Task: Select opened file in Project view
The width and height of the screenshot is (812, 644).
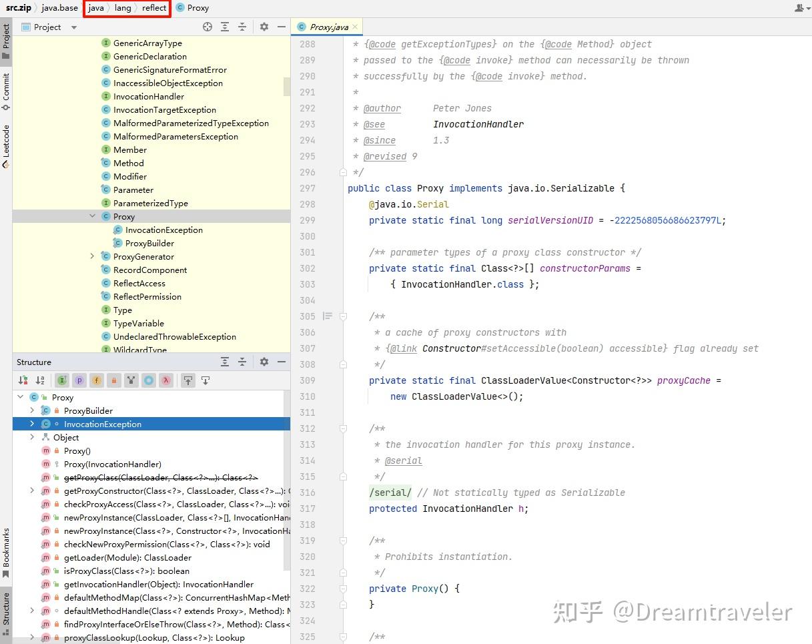Action: pyautogui.click(x=207, y=27)
